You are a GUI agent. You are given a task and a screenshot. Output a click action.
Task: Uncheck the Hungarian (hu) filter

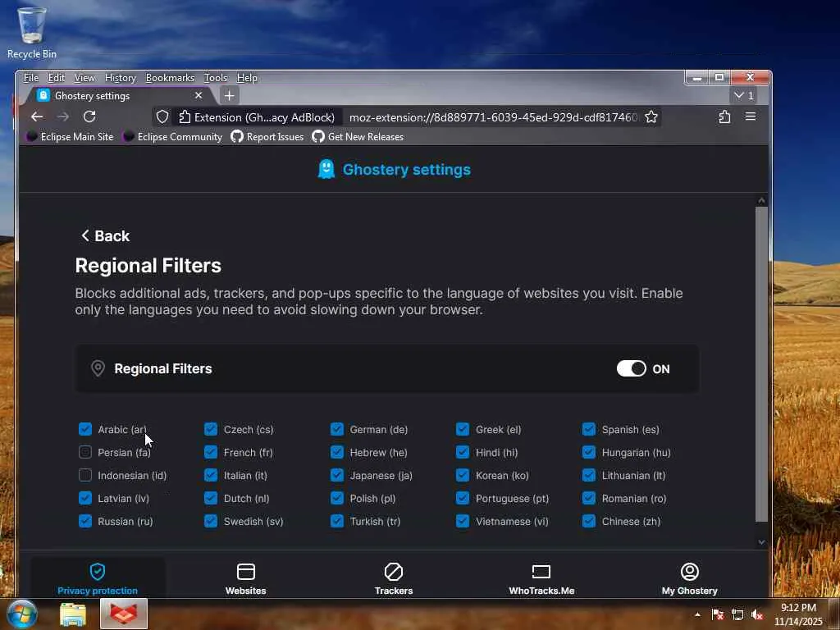[589, 452]
